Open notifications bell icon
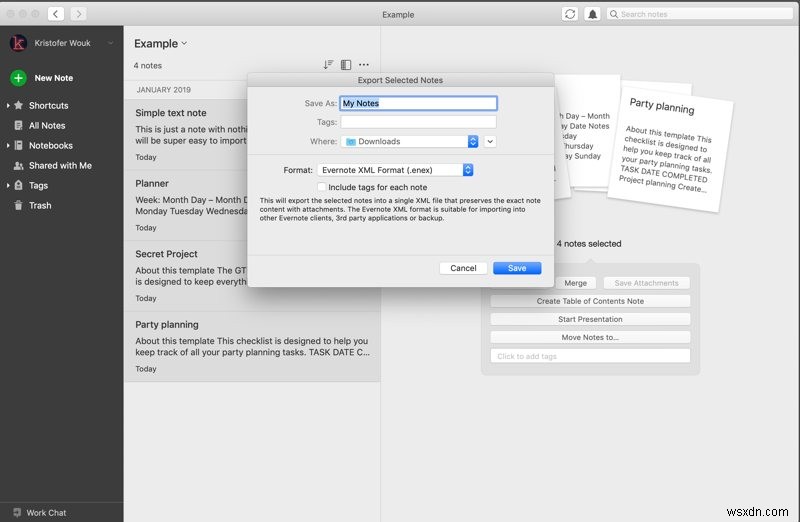The image size is (800, 522). click(592, 14)
